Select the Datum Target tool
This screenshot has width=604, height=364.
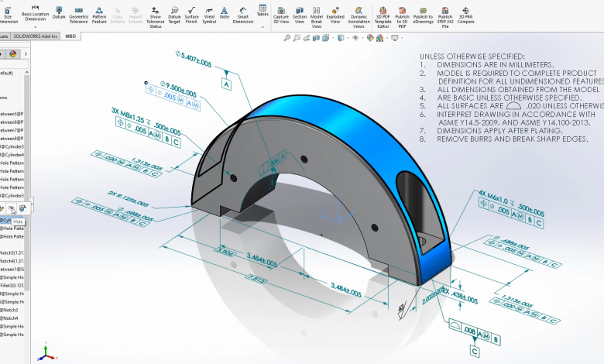click(174, 15)
